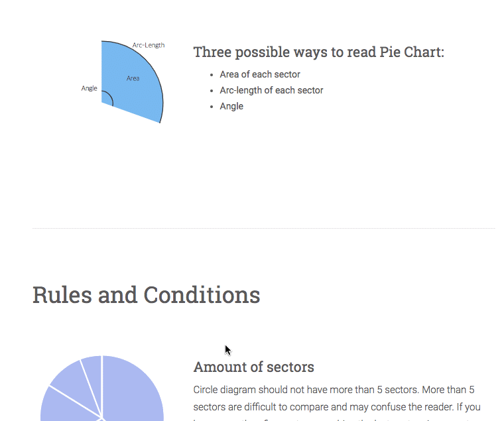
Task: Select the 'Angle' bullet item
Action: pos(231,106)
